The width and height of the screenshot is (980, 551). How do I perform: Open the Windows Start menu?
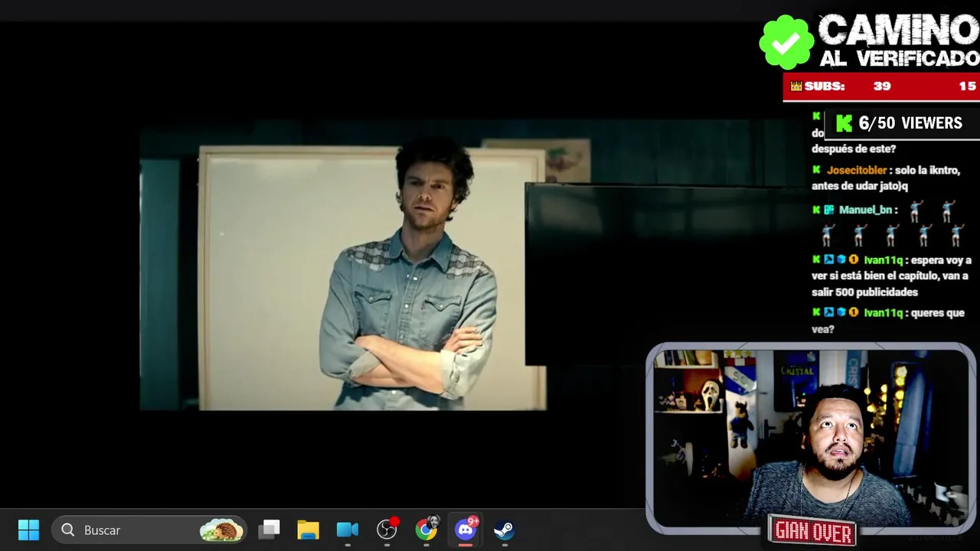tap(28, 530)
